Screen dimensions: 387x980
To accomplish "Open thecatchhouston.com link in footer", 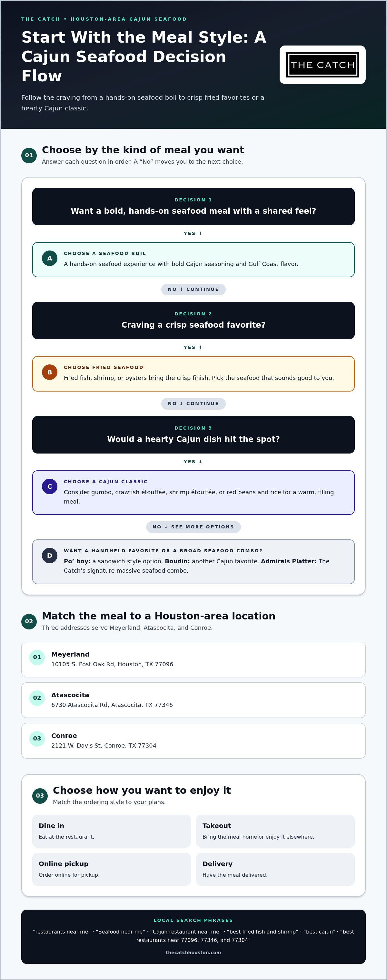I will 193,952.
